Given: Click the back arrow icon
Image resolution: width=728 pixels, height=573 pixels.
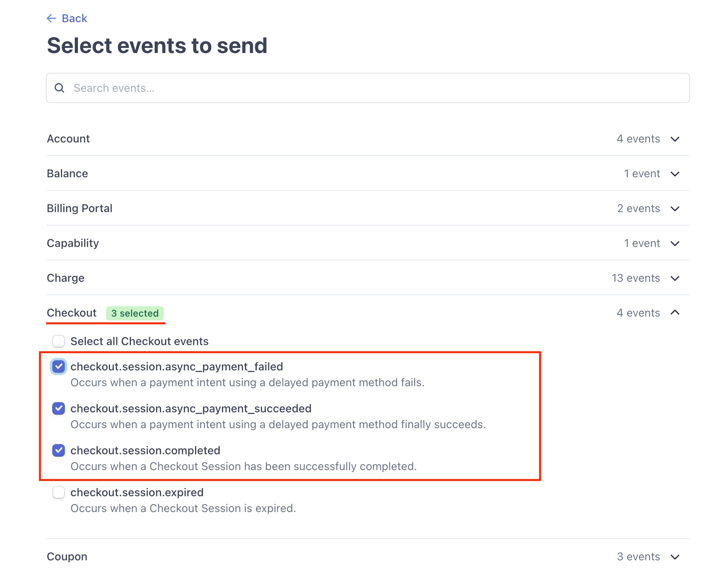Looking at the screenshot, I should click(x=51, y=18).
